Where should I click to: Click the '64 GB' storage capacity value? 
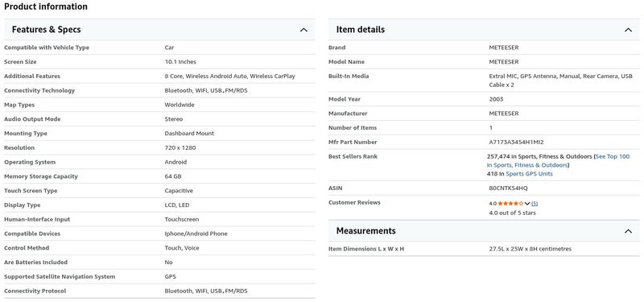pyautogui.click(x=173, y=176)
